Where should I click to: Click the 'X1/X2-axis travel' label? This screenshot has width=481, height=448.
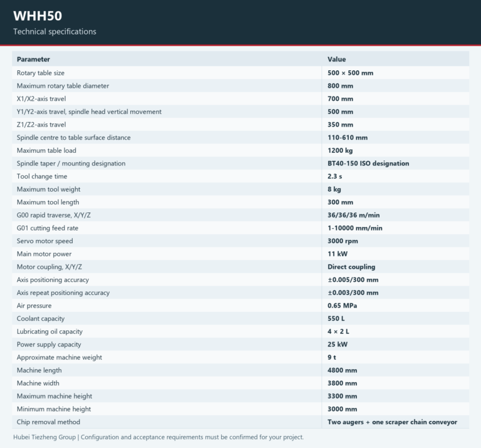[41, 99]
